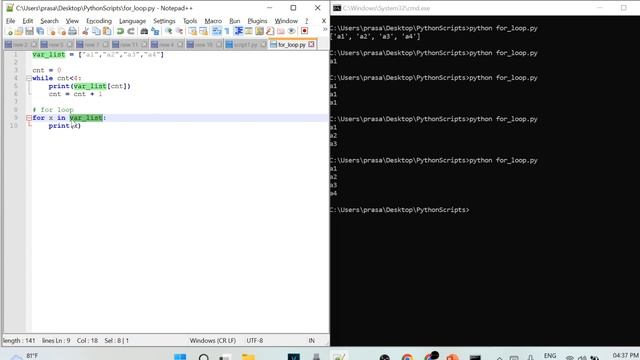Open the Window menu
640x360 pixels.
point(286,21)
